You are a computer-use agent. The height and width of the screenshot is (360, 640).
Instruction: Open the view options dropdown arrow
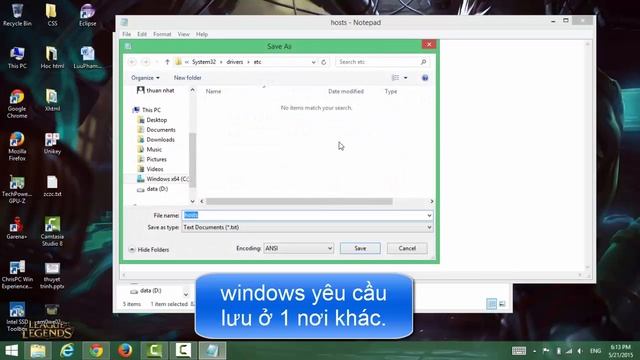point(405,78)
